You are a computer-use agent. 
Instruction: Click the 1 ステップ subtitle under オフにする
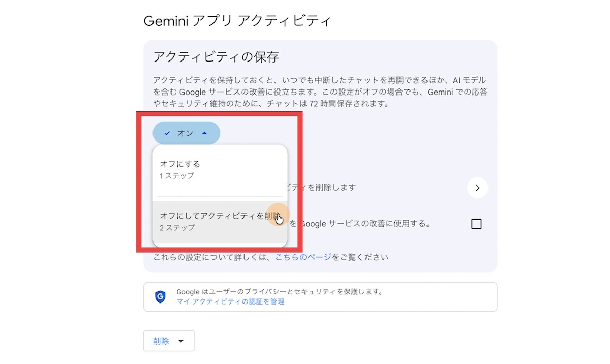(x=176, y=176)
